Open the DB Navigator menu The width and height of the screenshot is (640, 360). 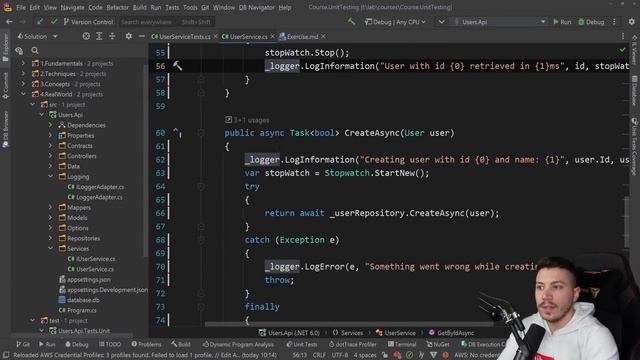[x=256, y=7]
